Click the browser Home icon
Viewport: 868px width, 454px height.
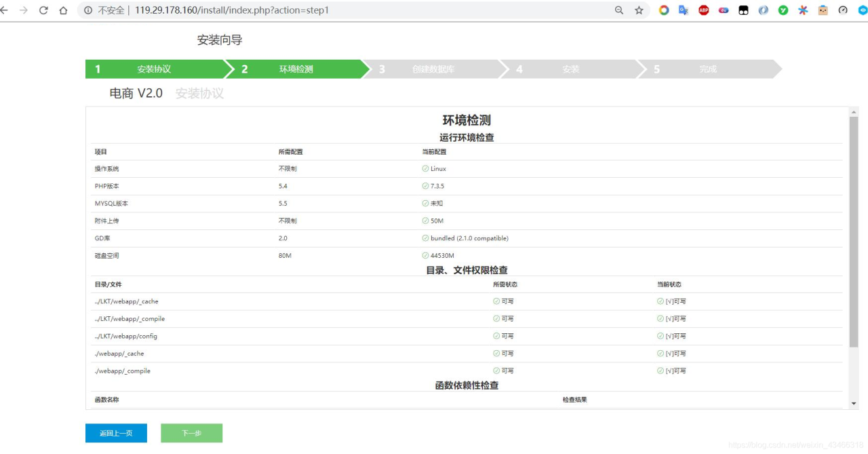64,10
